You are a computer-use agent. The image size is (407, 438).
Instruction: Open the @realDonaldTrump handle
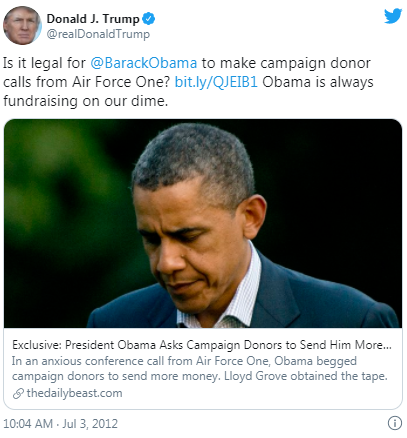(x=98, y=34)
